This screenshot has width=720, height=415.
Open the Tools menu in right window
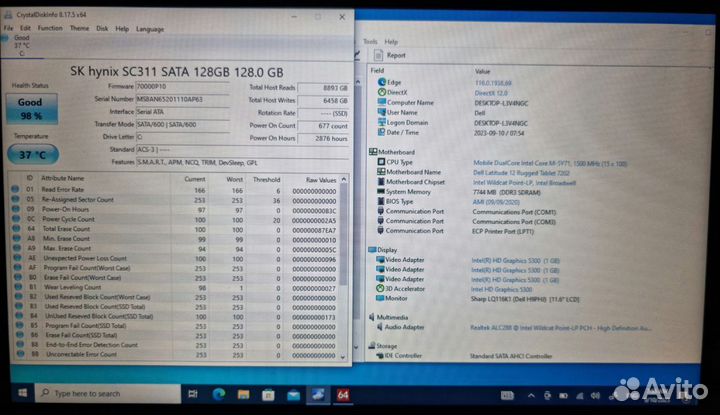pyautogui.click(x=370, y=41)
